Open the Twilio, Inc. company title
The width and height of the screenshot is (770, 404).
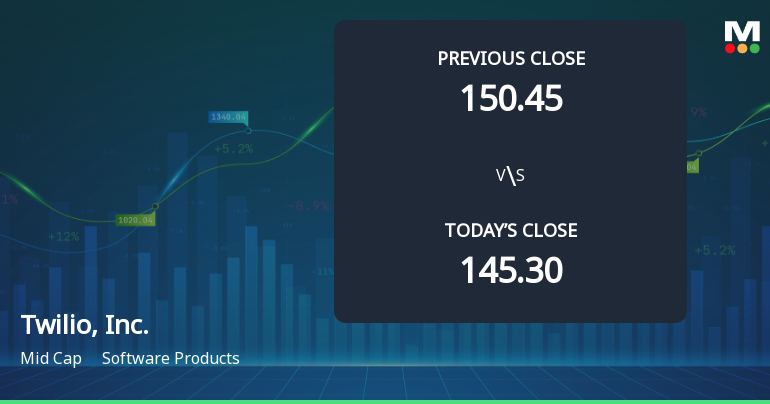pyautogui.click(x=85, y=325)
